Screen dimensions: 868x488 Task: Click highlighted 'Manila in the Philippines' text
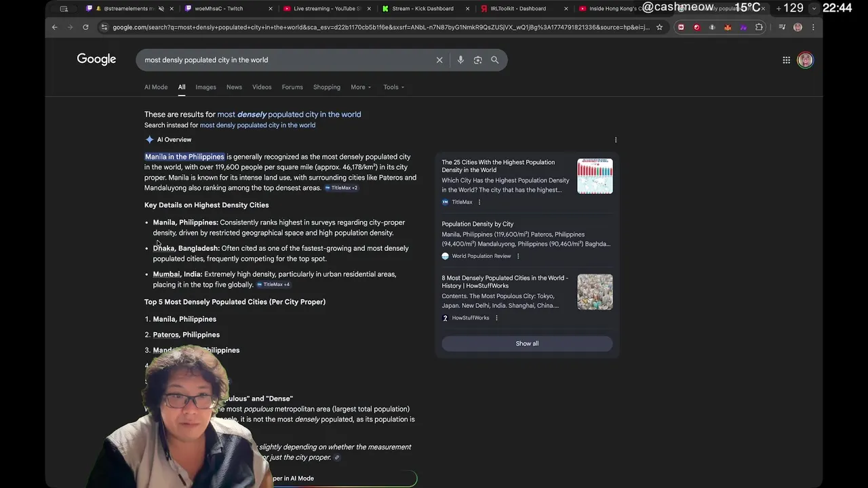point(184,157)
